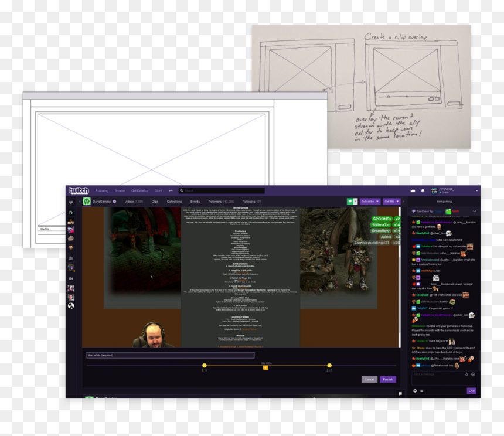The width and height of the screenshot is (504, 436).
Task: Click the orange playhead marker
Action: click(265, 367)
